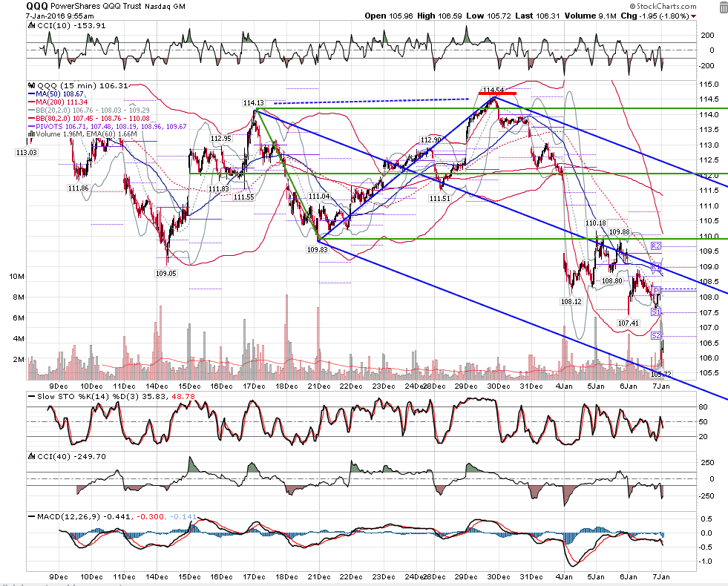The width and height of the screenshot is (728, 586).
Task: Click the QQQ ticker symbol in the title
Action: (36, 6)
